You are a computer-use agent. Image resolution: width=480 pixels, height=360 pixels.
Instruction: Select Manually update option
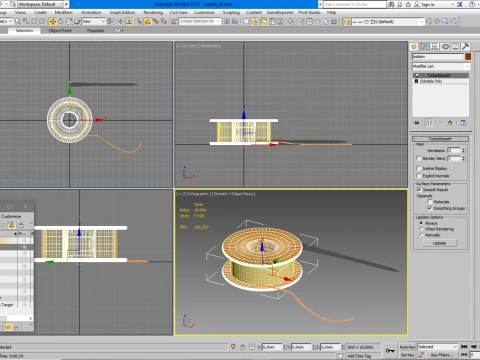421,235
